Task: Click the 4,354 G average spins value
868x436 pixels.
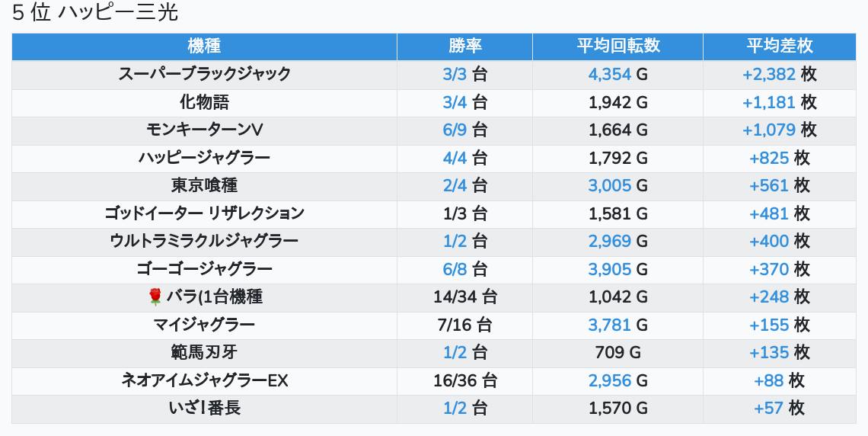Action: (x=617, y=75)
